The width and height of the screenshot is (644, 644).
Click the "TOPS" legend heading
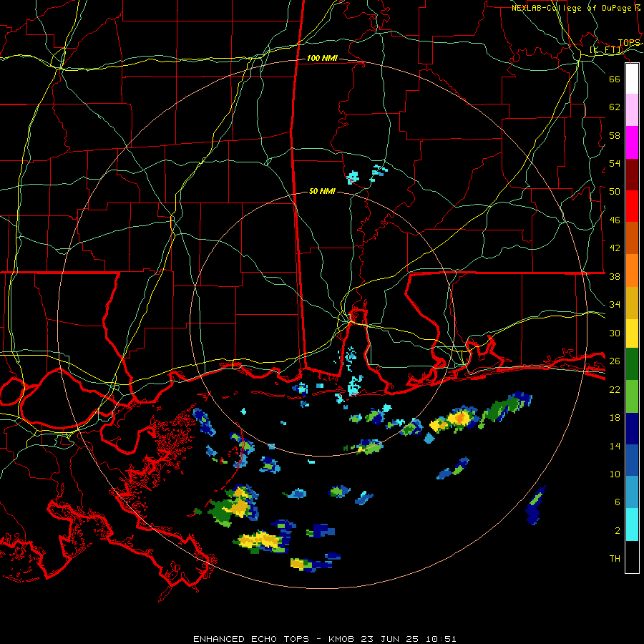[629, 43]
